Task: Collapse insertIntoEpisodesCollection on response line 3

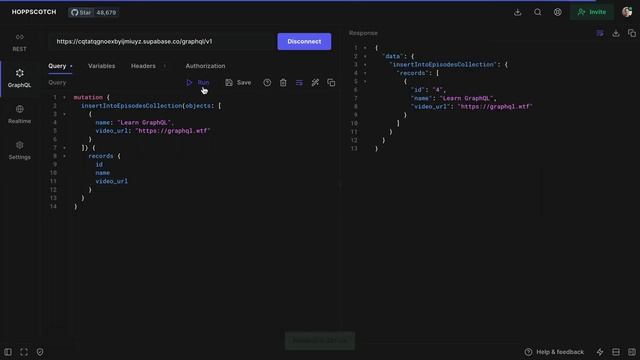Action: coord(365,64)
